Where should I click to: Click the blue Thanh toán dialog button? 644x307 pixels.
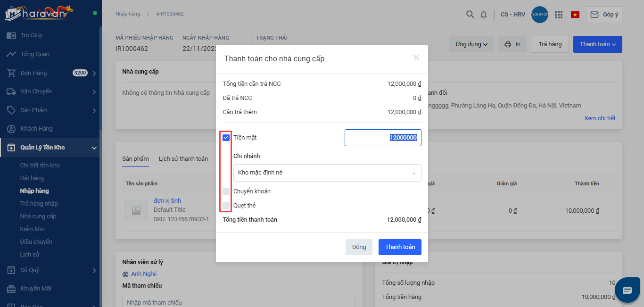click(x=400, y=247)
